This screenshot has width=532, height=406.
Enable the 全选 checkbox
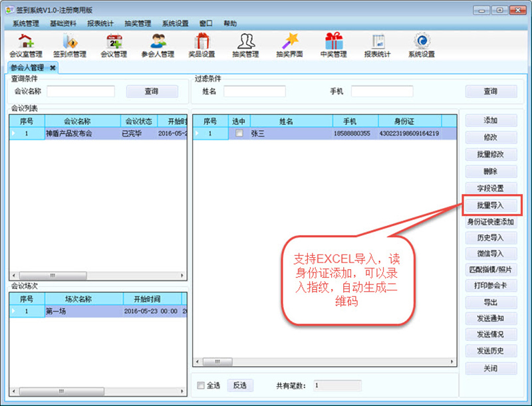tap(201, 385)
